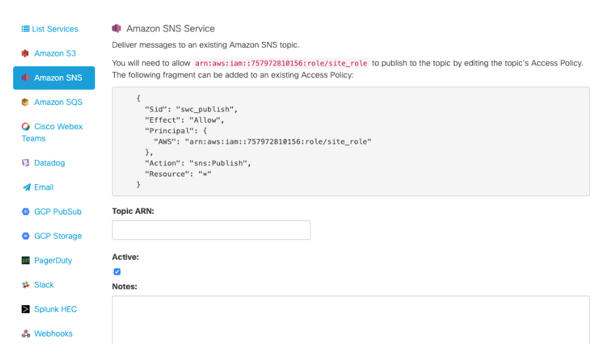
Task: Click the Amazon SQS icon
Action: (x=26, y=102)
